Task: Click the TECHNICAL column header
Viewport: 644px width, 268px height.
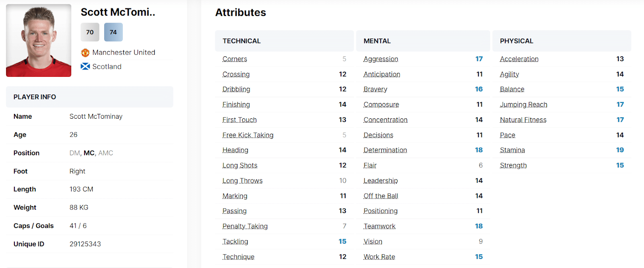Action: click(x=242, y=41)
